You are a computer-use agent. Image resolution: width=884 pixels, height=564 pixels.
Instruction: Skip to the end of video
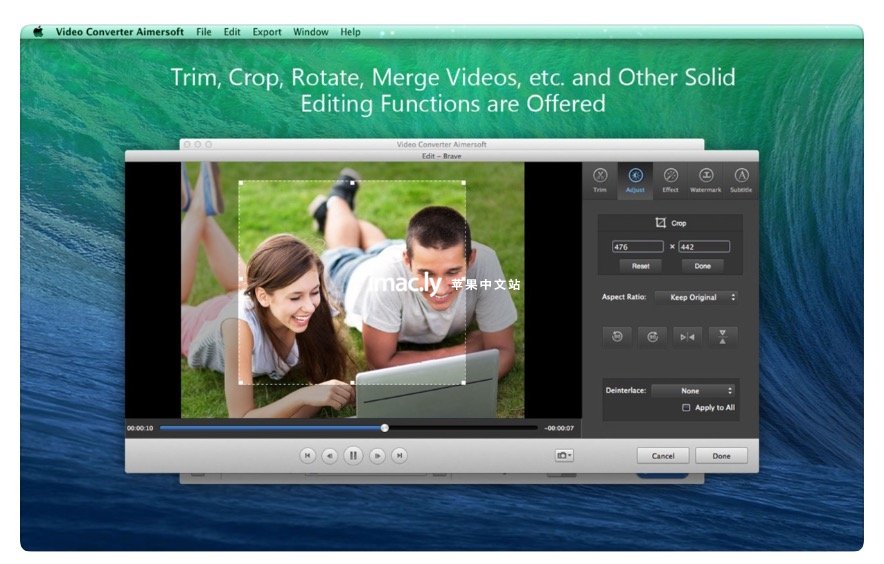click(400, 455)
